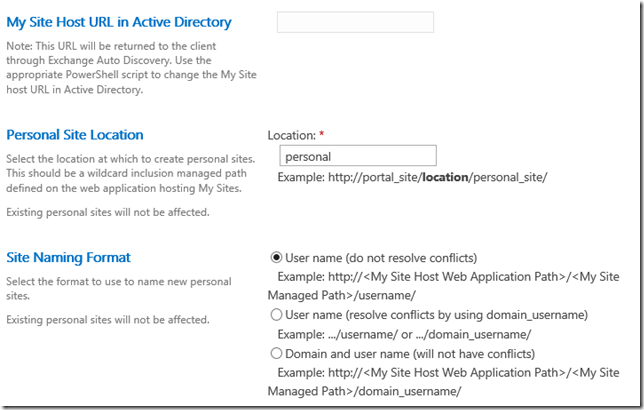Click the 'My Site Host URL in Active Directory' heading
The image size is (644, 410).
click(119, 22)
